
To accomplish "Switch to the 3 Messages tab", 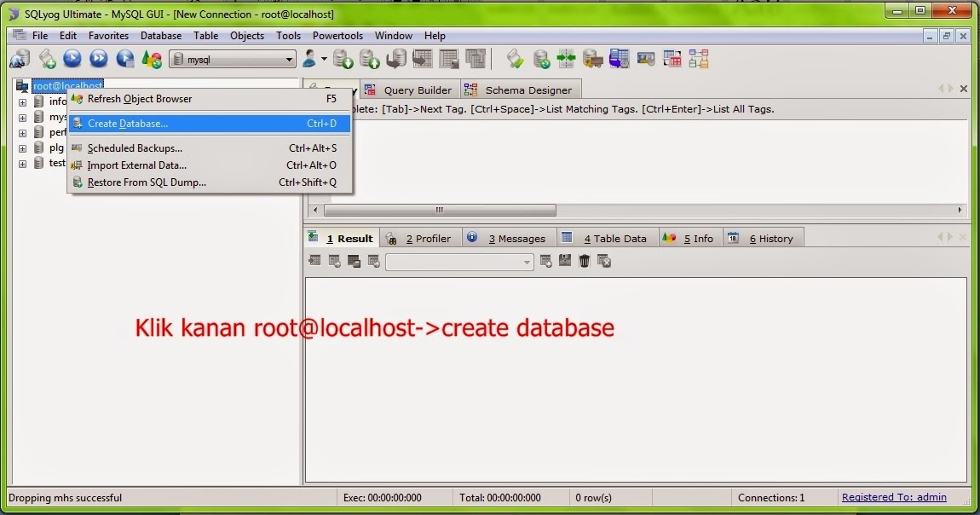I will (x=509, y=238).
